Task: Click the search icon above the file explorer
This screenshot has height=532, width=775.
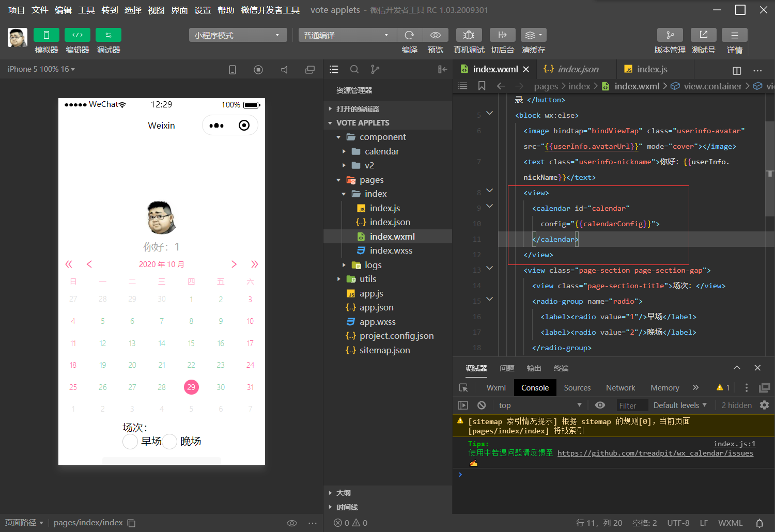Action: (354, 69)
